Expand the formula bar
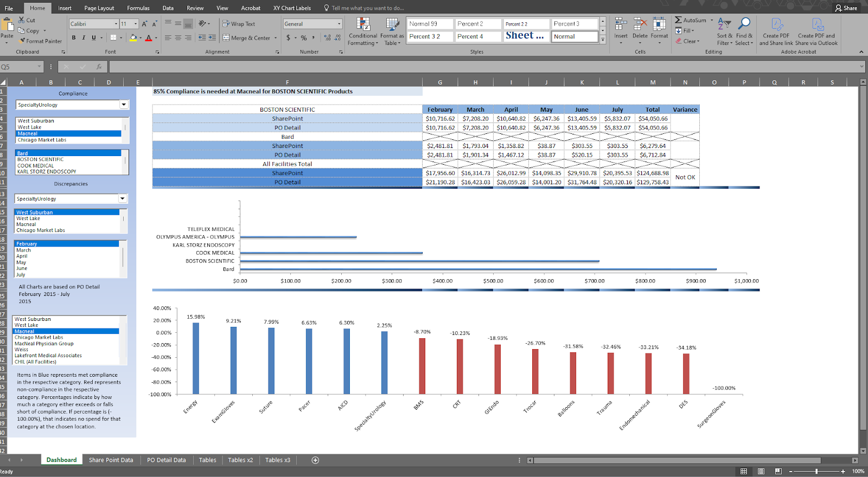 pyautogui.click(x=861, y=67)
